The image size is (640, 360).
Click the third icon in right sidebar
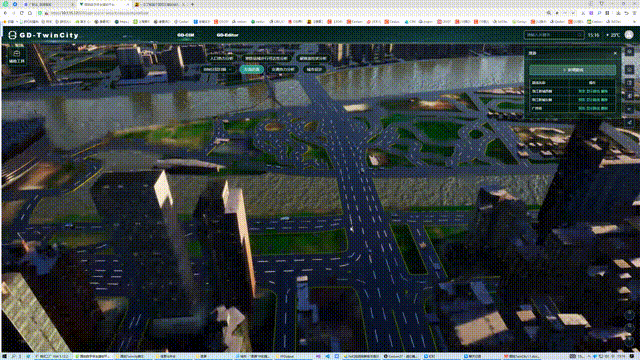(x=629, y=83)
